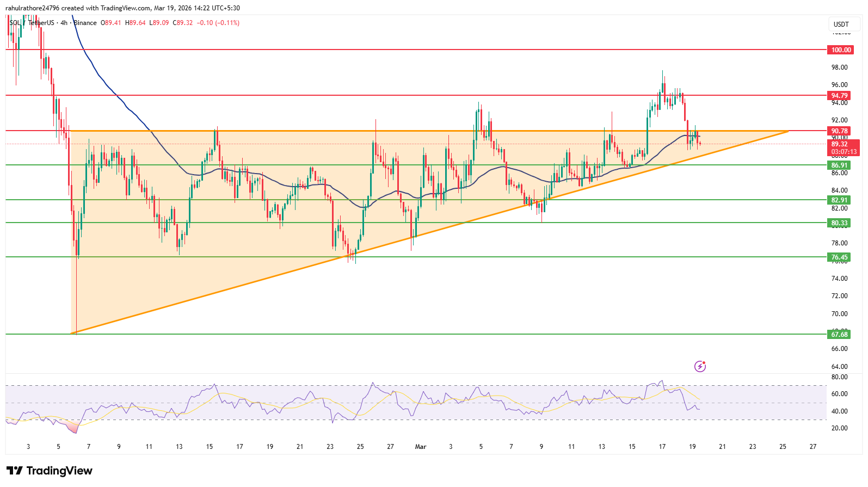The height and width of the screenshot is (487, 868).
Task: Select the 82.91 green price label
Action: (839, 200)
